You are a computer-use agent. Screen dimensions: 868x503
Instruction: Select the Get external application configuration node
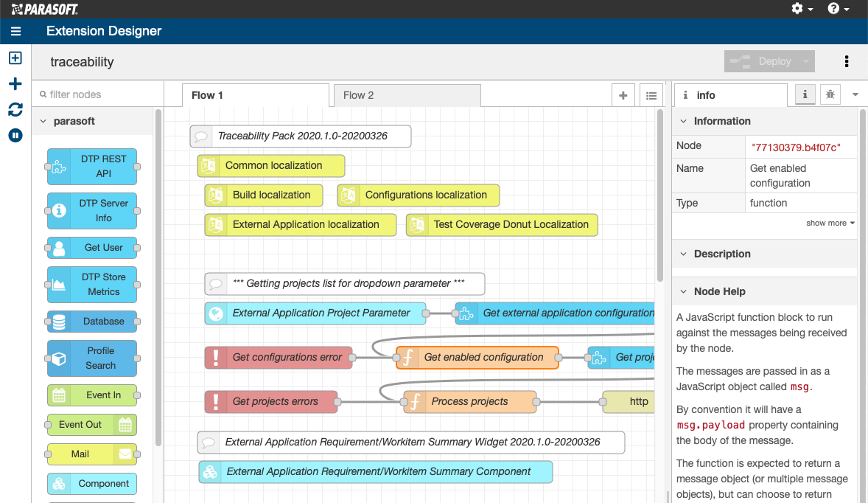click(x=555, y=313)
